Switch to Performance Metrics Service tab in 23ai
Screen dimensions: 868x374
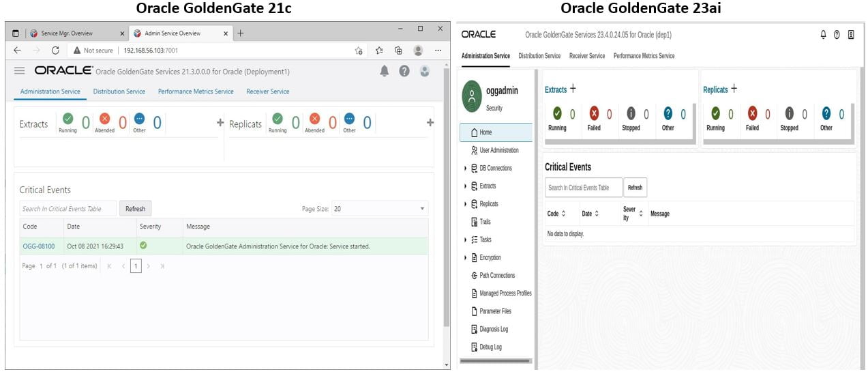tap(644, 56)
